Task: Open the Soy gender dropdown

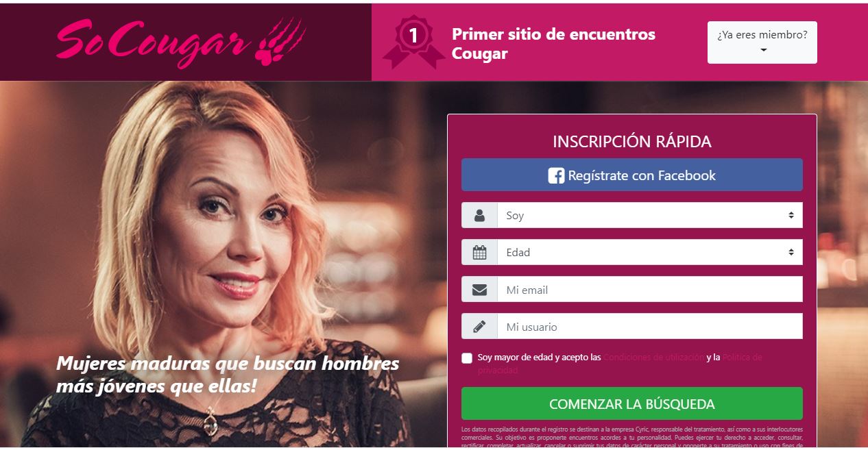Action: (x=650, y=215)
